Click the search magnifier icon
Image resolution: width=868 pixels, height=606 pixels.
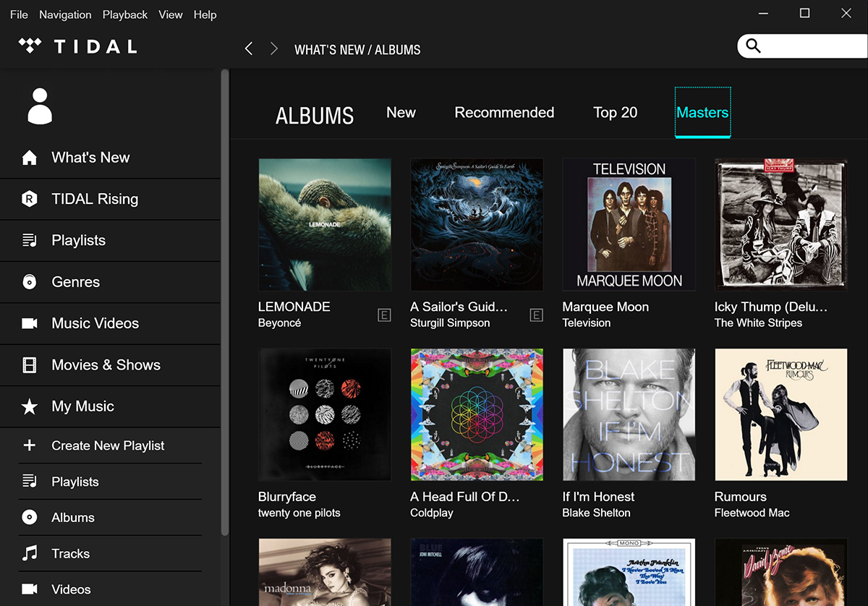(x=753, y=46)
